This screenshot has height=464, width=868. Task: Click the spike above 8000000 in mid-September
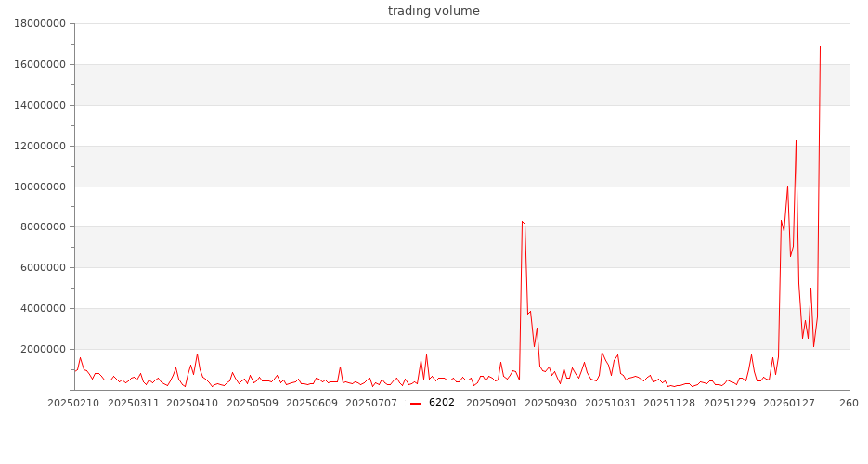click(x=523, y=221)
